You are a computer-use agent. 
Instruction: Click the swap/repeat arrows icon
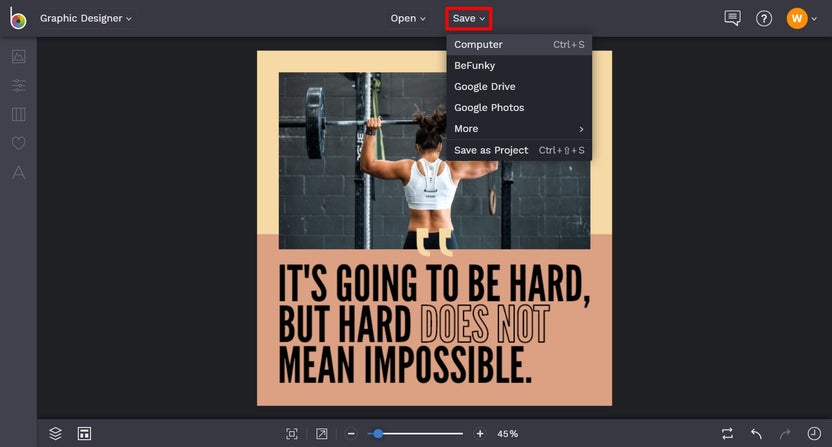727,434
